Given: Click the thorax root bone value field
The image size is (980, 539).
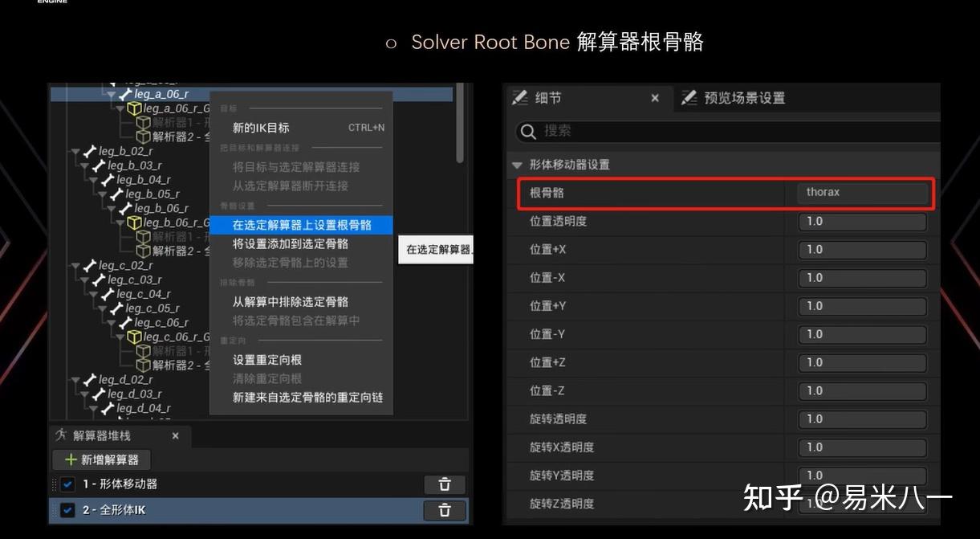Looking at the screenshot, I should click(862, 193).
